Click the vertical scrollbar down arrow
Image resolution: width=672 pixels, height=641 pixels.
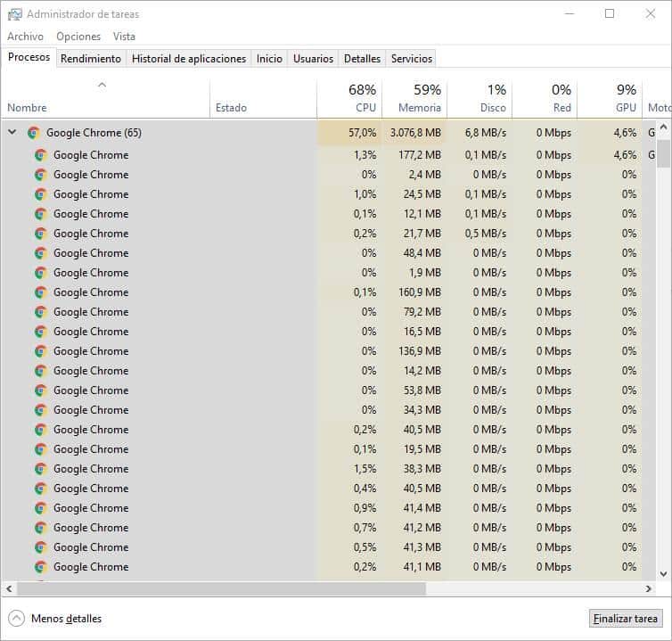pyautogui.click(x=663, y=573)
